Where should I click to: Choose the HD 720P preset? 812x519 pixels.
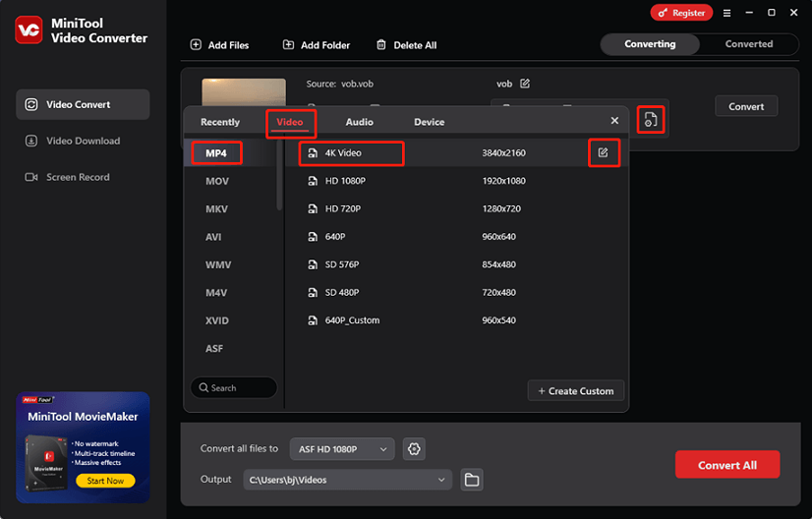[457, 208]
